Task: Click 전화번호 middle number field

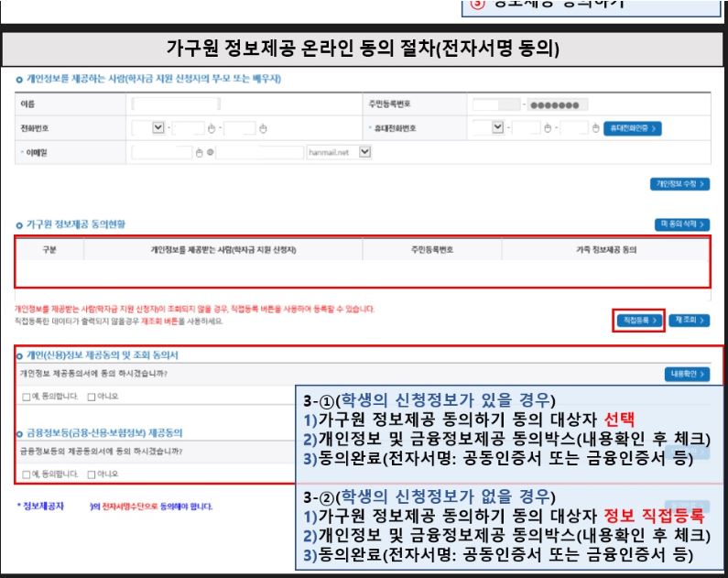Action: click(x=188, y=128)
